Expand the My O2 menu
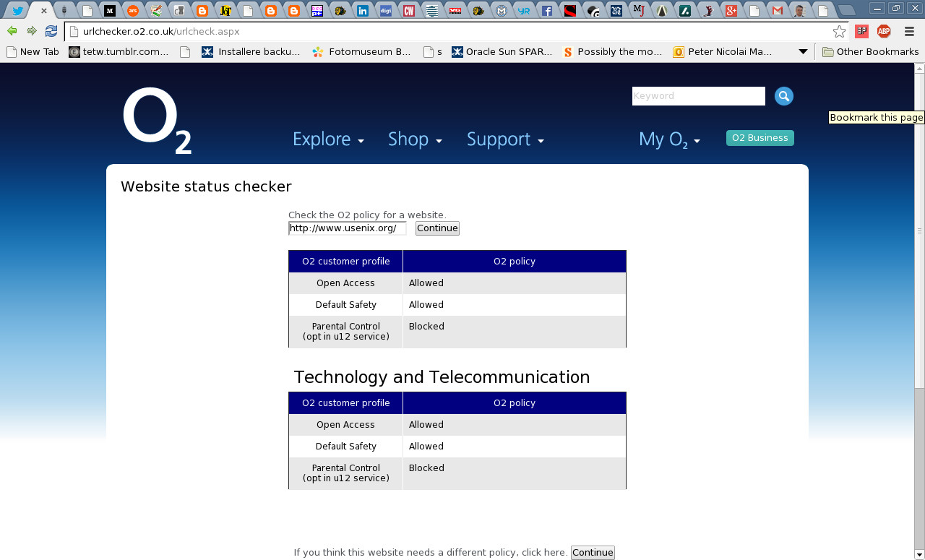925x560 pixels. [x=670, y=139]
